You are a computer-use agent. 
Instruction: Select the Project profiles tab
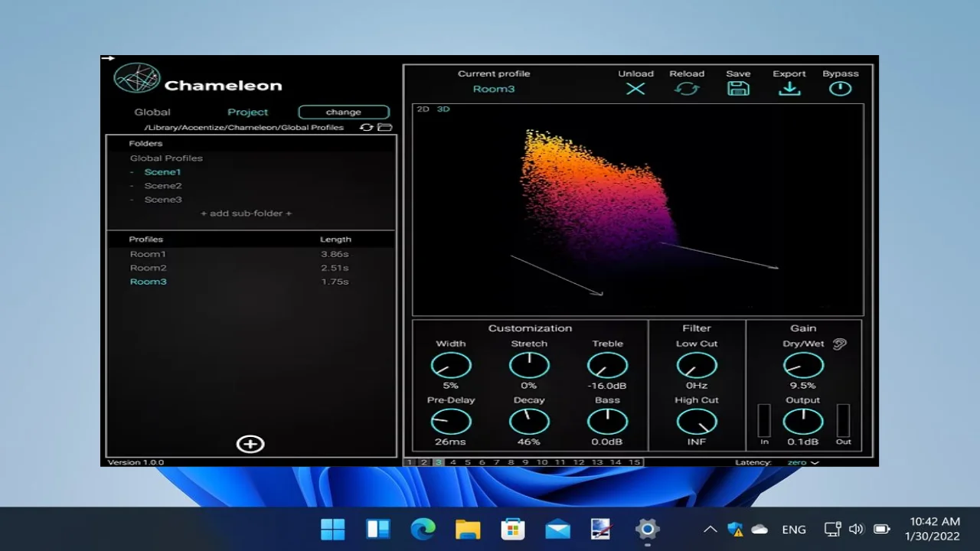(x=248, y=112)
